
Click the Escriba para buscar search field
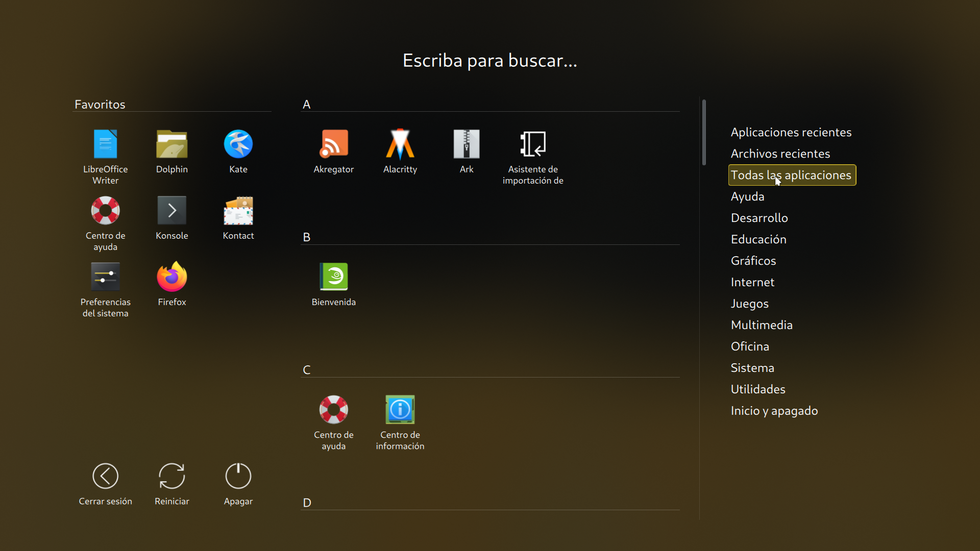[x=490, y=61]
